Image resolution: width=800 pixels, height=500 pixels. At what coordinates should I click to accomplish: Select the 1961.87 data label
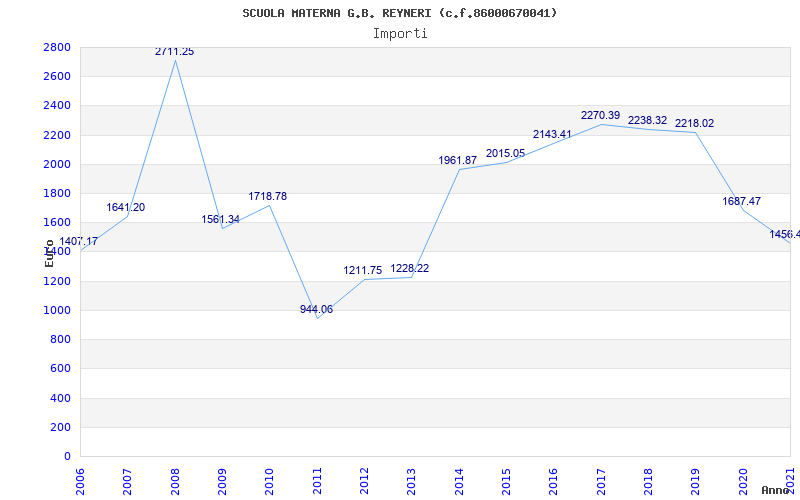pos(458,160)
